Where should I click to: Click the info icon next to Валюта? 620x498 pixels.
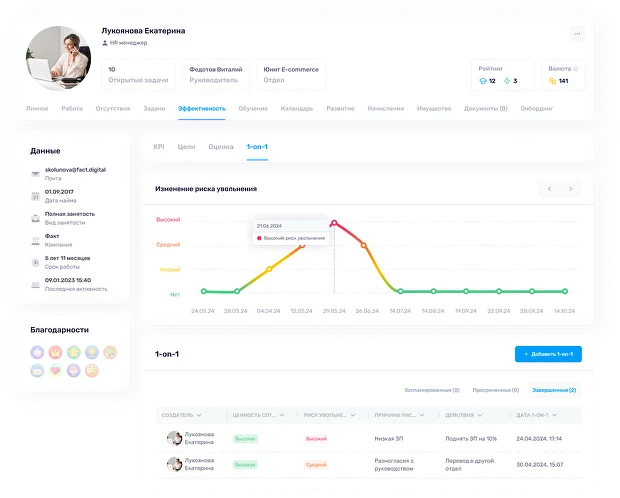(x=576, y=69)
